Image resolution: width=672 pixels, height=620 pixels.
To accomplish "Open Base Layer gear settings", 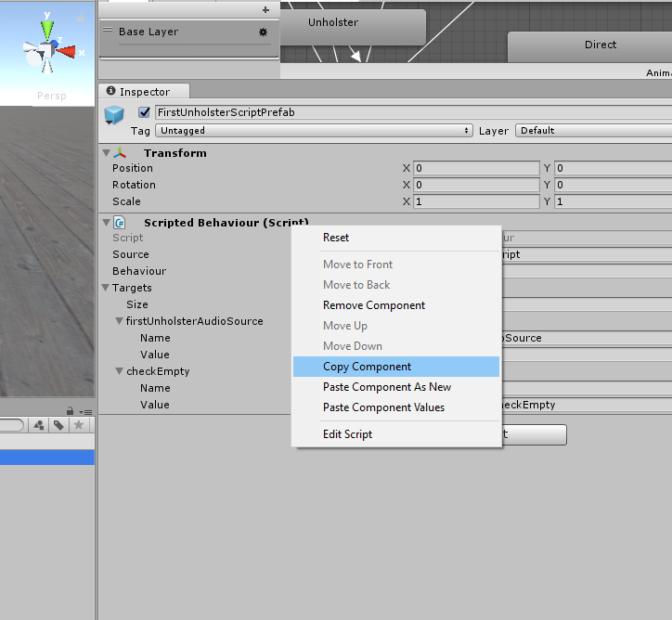I will pyautogui.click(x=263, y=32).
